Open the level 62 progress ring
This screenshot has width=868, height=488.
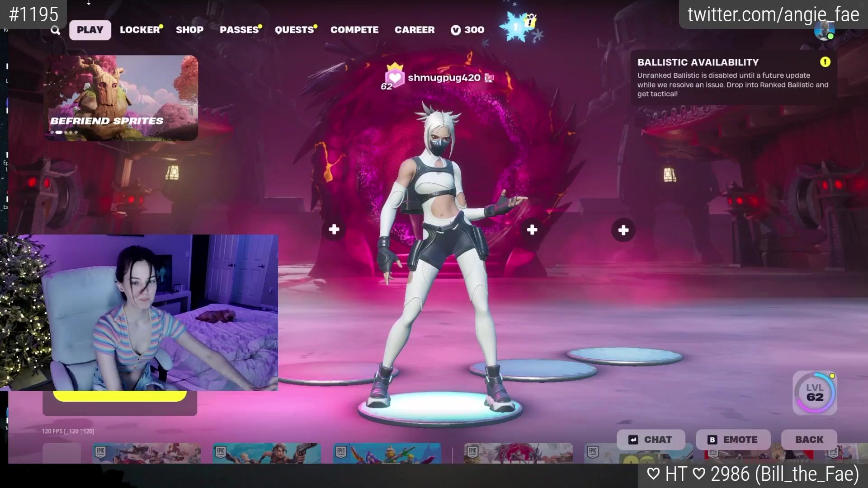[x=815, y=393]
